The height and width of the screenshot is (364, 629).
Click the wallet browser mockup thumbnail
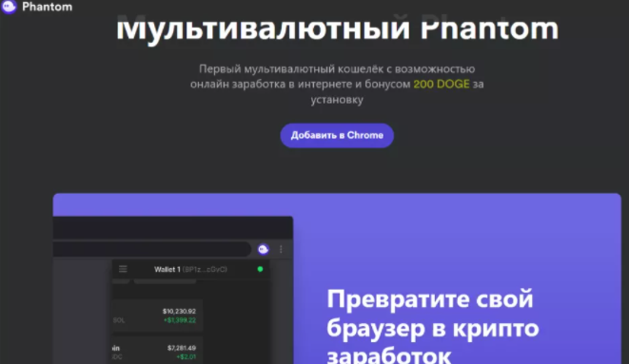click(173, 290)
